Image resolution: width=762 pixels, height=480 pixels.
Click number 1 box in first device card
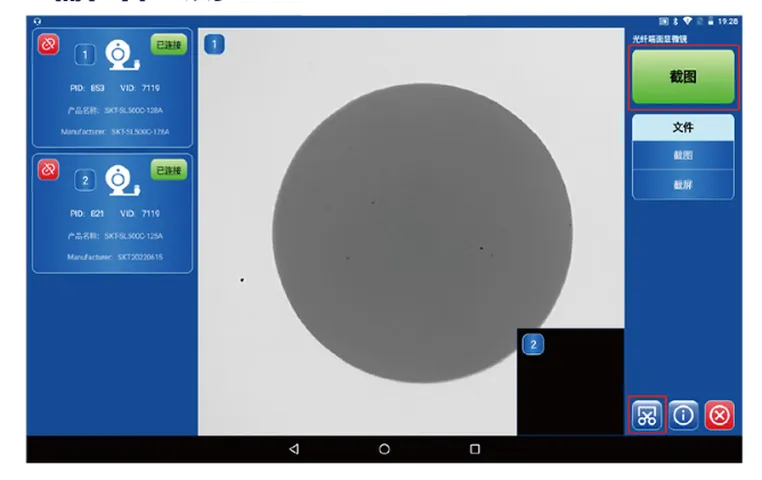pos(86,54)
